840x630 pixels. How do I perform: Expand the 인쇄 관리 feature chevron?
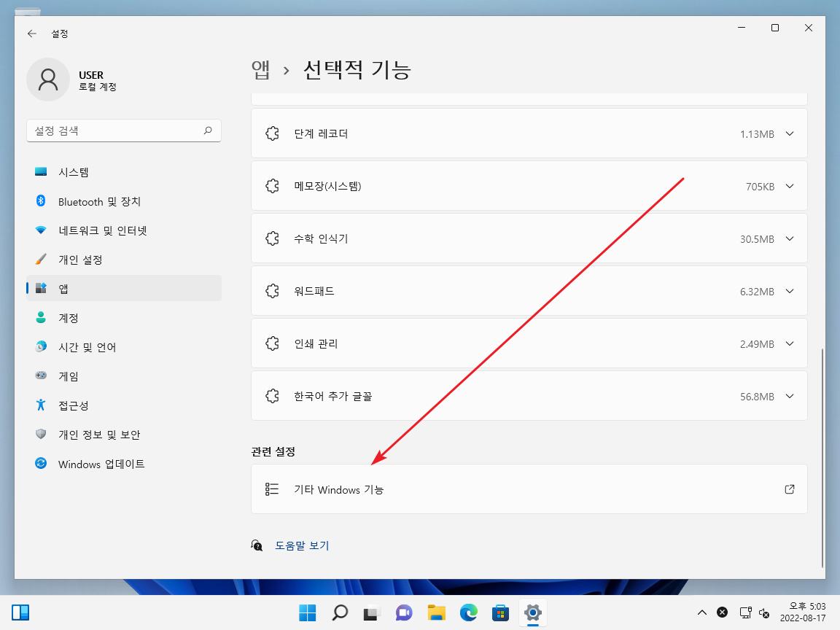coord(790,343)
